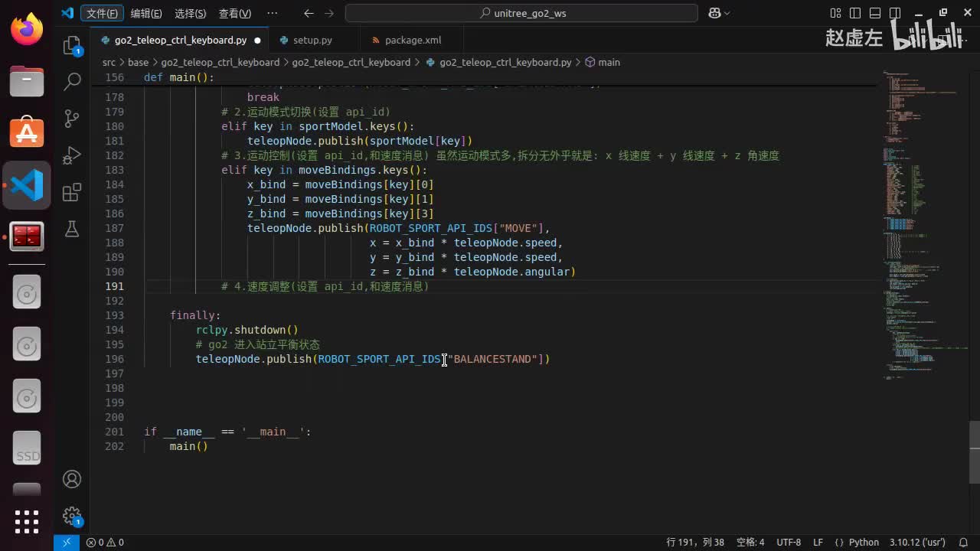Expand the hidden menus ellipsis

pos(272,13)
